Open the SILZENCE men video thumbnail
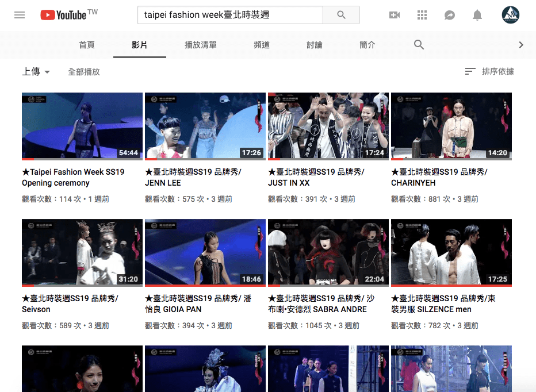Image resolution: width=536 pixels, height=392 pixels. coord(451,252)
